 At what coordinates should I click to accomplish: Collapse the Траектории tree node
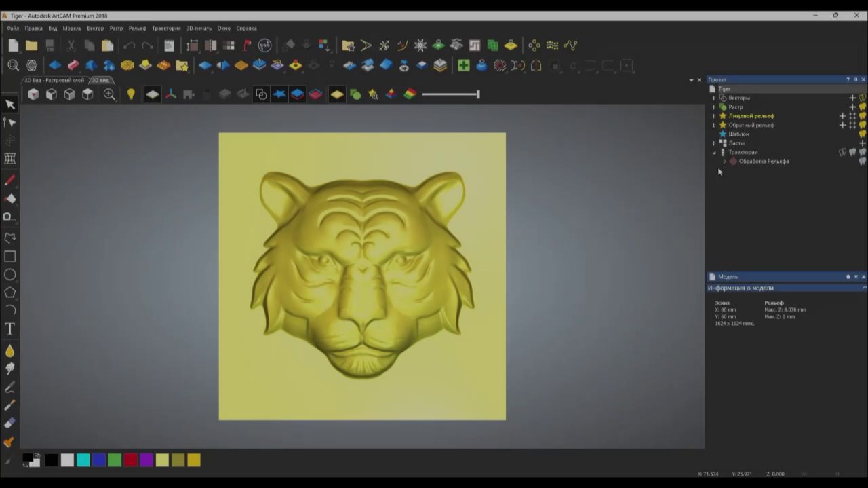point(714,153)
